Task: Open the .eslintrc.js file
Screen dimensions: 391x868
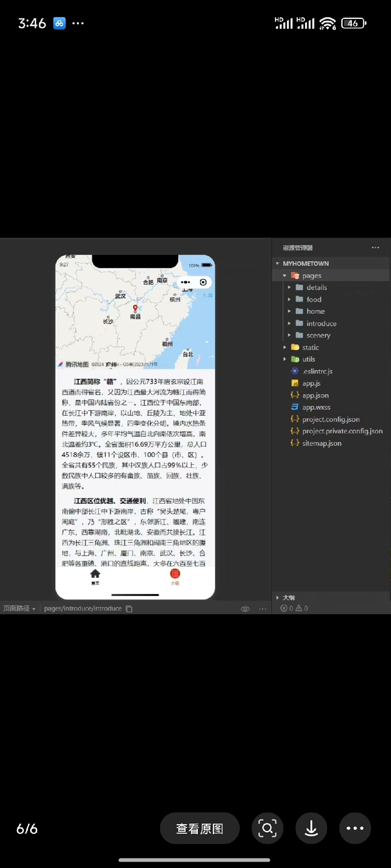Action: (317, 371)
